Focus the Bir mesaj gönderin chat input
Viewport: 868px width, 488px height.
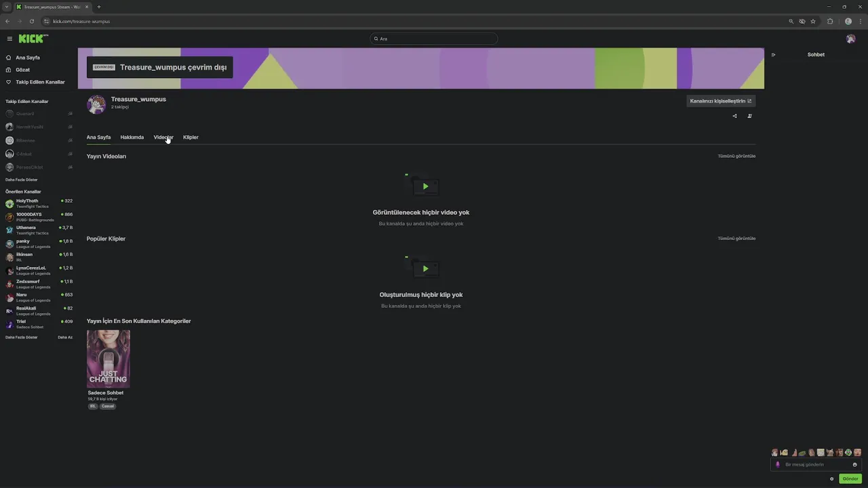coord(816,464)
